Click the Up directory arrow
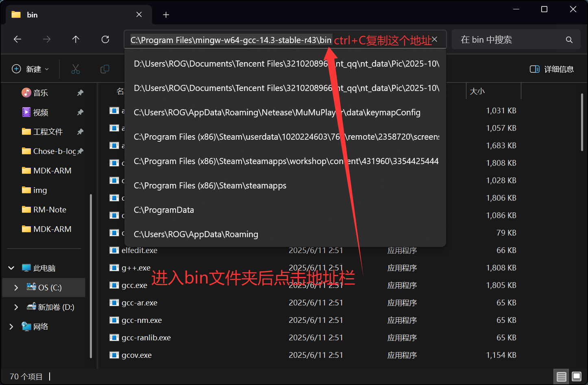Viewport: 588px width, 385px height. pyautogui.click(x=76, y=39)
